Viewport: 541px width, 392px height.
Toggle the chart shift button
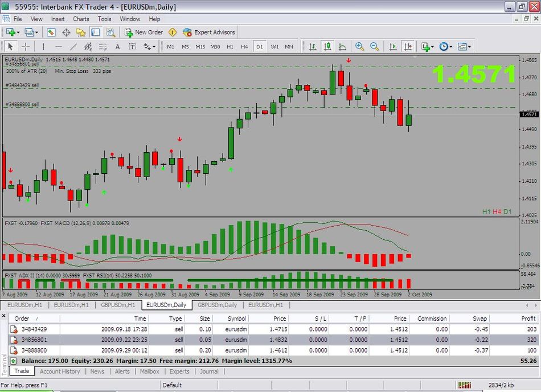(x=408, y=47)
